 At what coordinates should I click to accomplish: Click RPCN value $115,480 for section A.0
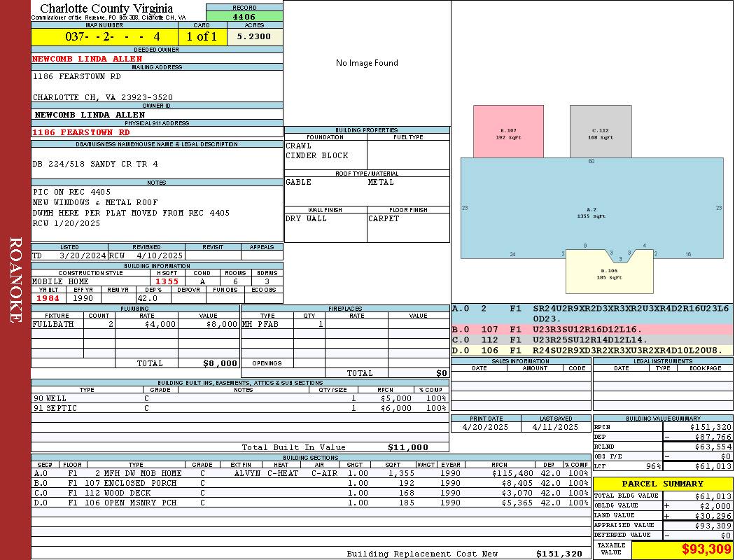[x=513, y=473]
